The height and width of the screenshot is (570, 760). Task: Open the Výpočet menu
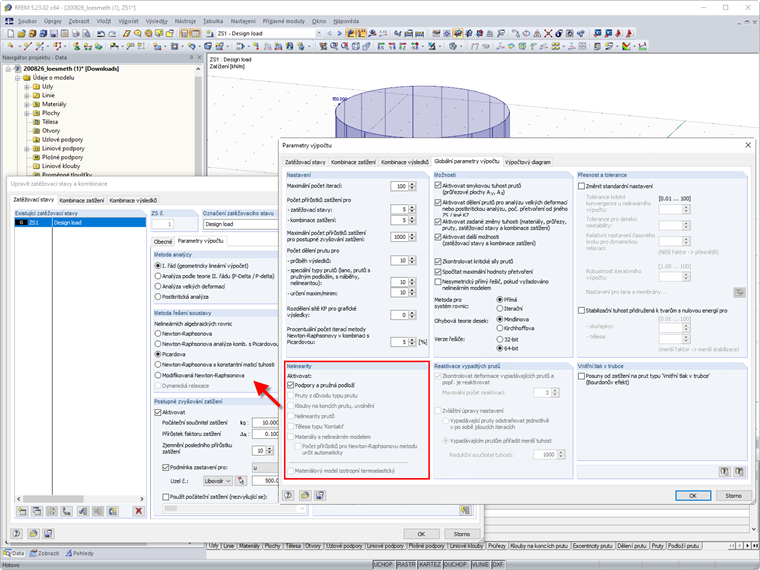(x=128, y=21)
